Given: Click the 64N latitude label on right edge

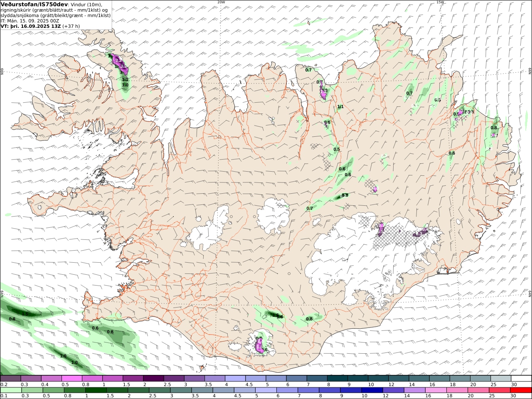Looking at the screenshot, I should pos(530,294).
